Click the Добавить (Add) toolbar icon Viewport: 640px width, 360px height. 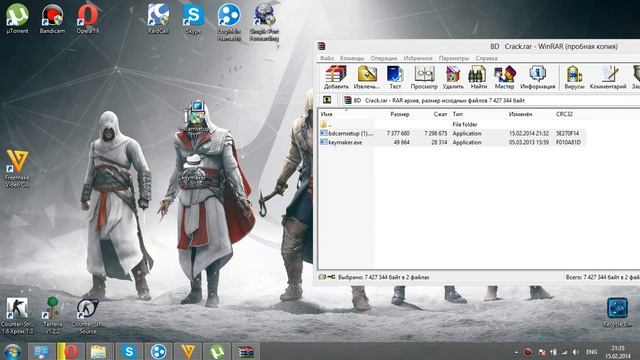[x=336, y=77]
